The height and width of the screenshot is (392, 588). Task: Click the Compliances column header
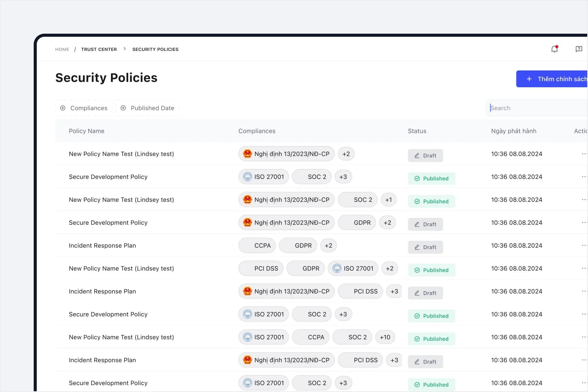pyautogui.click(x=257, y=131)
